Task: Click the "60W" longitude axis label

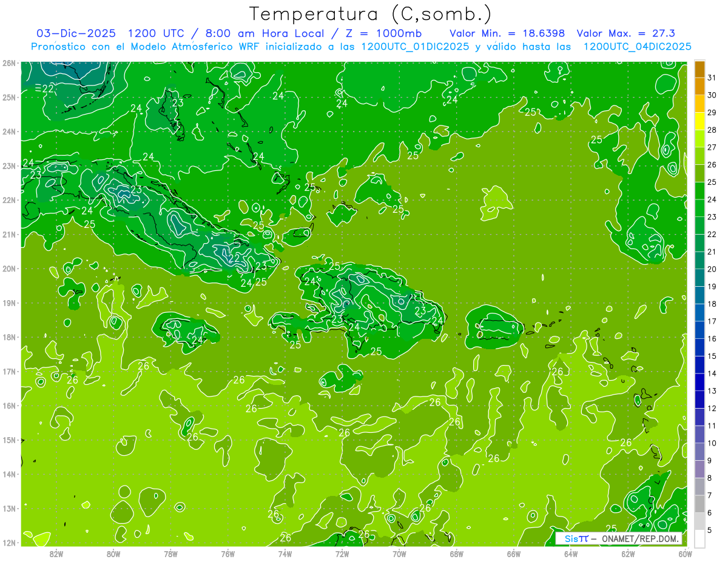Action: 686,554
